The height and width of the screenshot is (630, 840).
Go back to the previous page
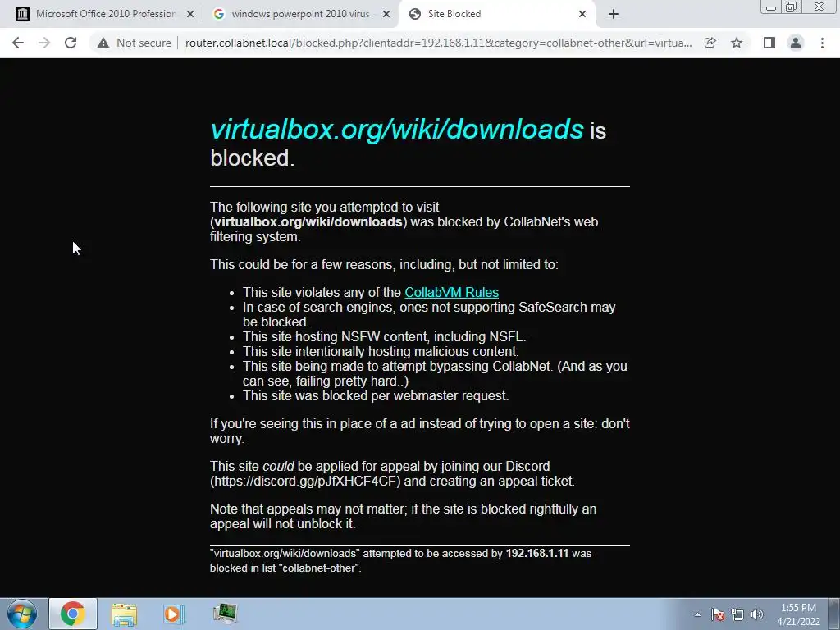tap(18, 43)
